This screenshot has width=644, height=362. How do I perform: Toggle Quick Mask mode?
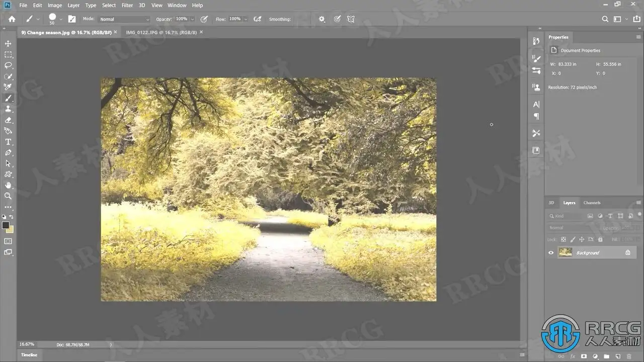tap(8, 241)
